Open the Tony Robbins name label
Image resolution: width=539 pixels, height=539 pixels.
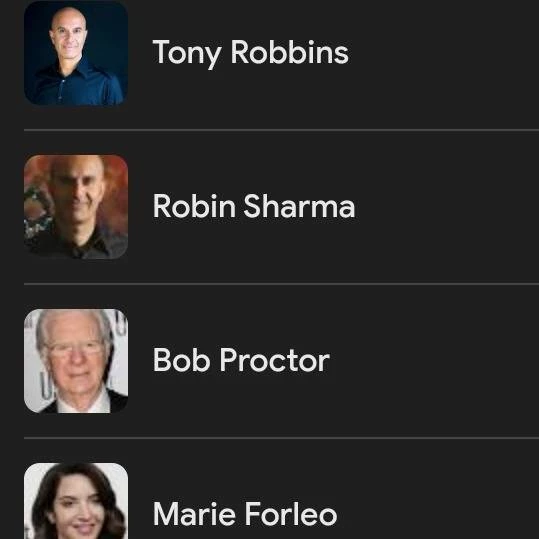pos(251,53)
